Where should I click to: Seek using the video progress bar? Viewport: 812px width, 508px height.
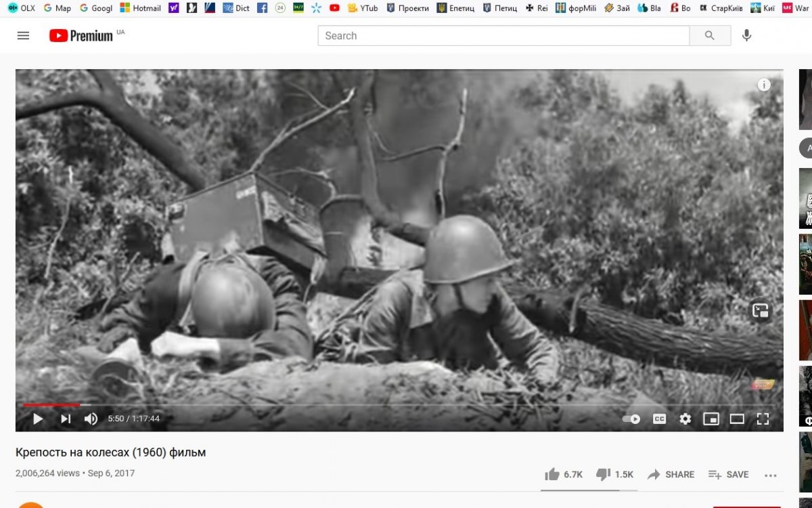tap(399, 404)
